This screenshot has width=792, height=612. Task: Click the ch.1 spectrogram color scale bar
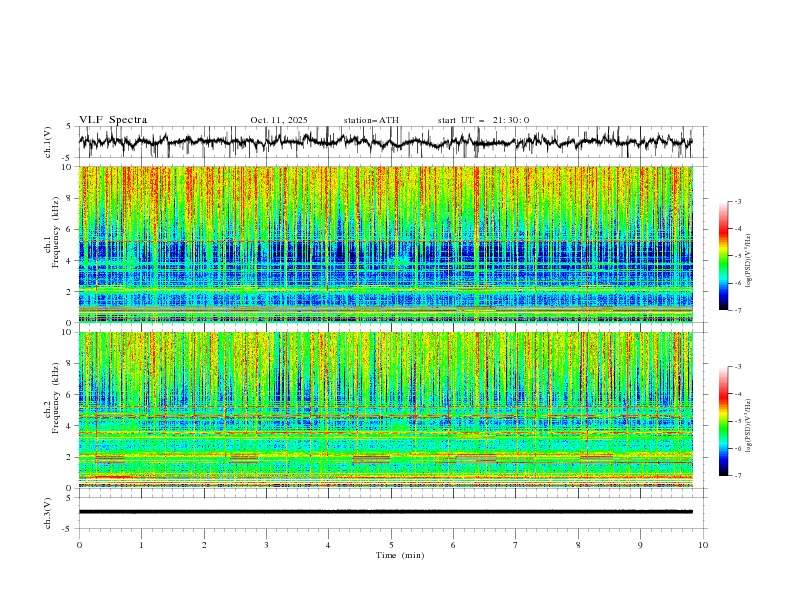[x=724, y=256]
